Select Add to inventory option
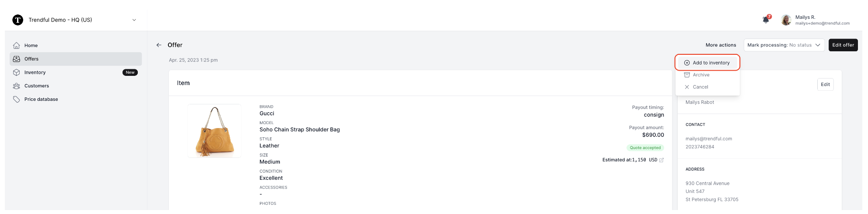The width and height of the screenshot is (868, 214). pyautogui.click(x=707, y=63)
